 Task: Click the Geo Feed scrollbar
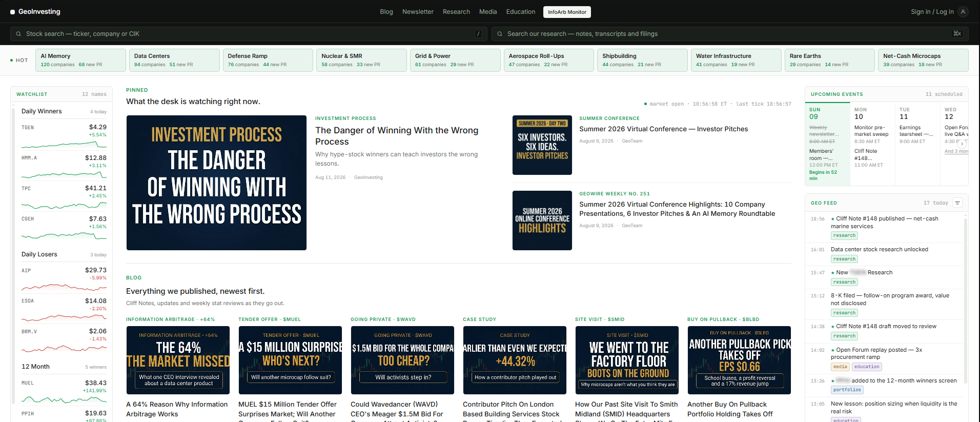point(966,300)
